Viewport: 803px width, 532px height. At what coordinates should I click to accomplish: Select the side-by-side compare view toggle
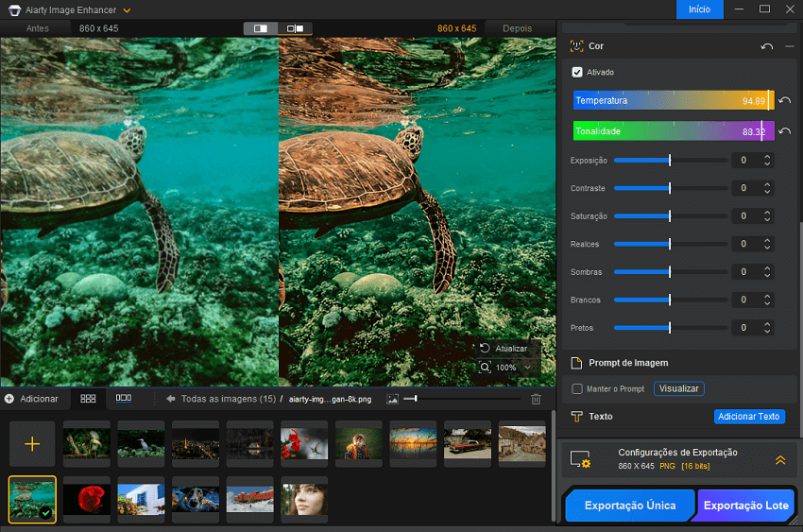295,28
